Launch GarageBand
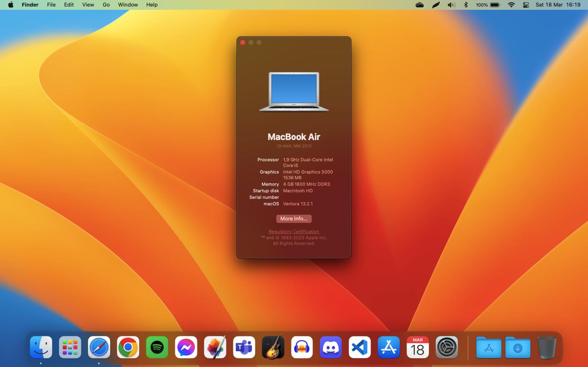Viewport: 588px width, 367px height. point(273,347)
